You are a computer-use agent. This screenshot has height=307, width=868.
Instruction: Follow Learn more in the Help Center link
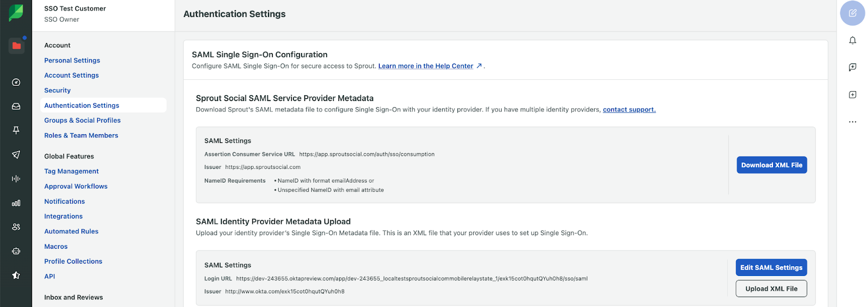(x=426, y=66)
